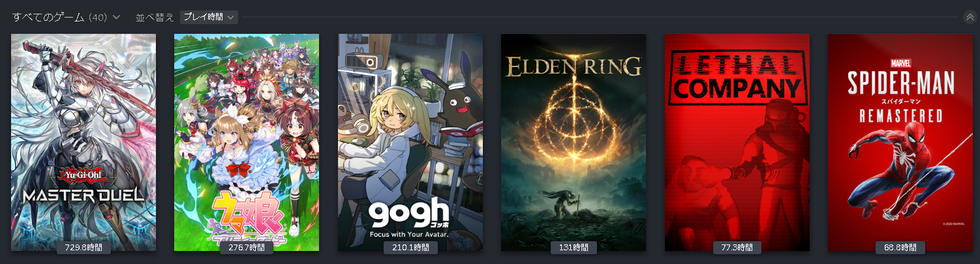Click the すべてのゲーム (40) heading
Viewport: 980px width, 264px height.
(59, 17)
